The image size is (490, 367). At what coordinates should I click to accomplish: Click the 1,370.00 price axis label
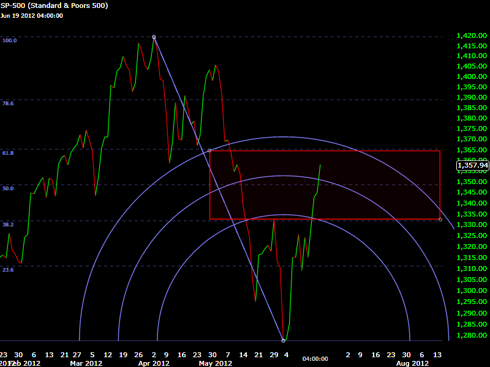(472, 139)
